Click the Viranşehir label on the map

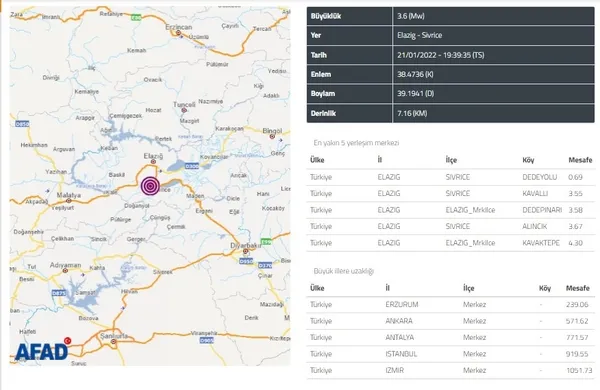tap(204, 333)
